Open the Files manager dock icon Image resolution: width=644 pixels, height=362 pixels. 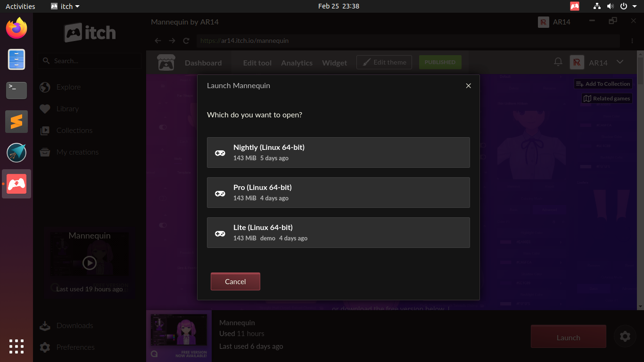(x=17, y=59)
